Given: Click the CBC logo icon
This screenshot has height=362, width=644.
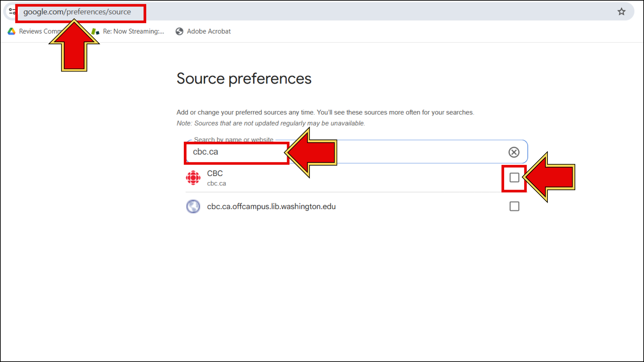Looking at the screenshot, I should pos(193,178).
